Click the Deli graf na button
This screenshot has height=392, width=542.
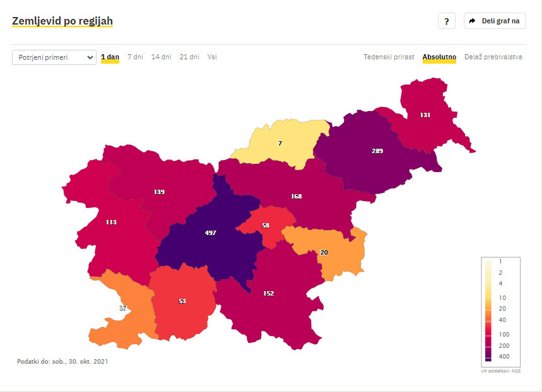coord(495,21)
